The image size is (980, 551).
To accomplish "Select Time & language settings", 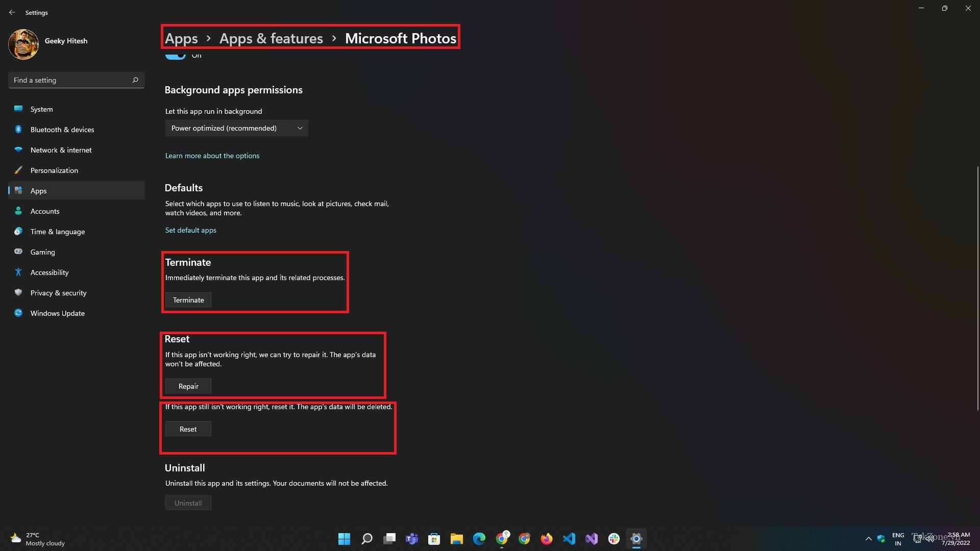I will (x=57, y=231).
